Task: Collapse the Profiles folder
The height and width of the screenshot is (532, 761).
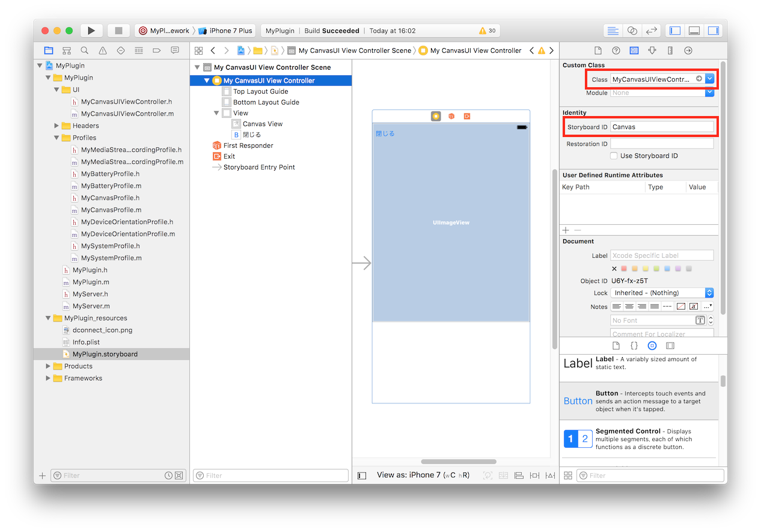Action: tap(57, 138)
